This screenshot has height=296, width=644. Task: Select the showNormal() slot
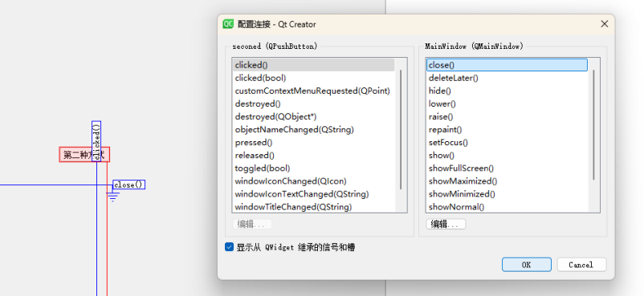(x=507, y=207)
